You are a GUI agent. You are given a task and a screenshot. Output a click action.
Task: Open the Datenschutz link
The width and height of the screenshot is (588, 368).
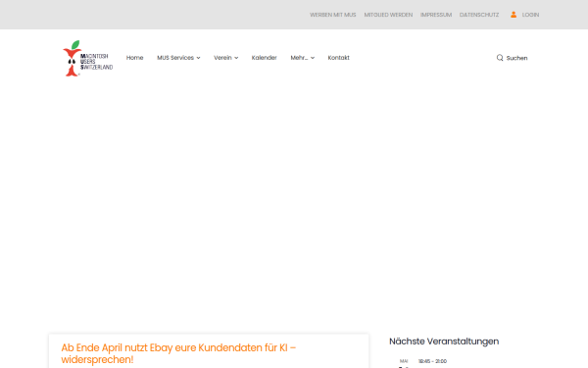[x=479, y=15]
